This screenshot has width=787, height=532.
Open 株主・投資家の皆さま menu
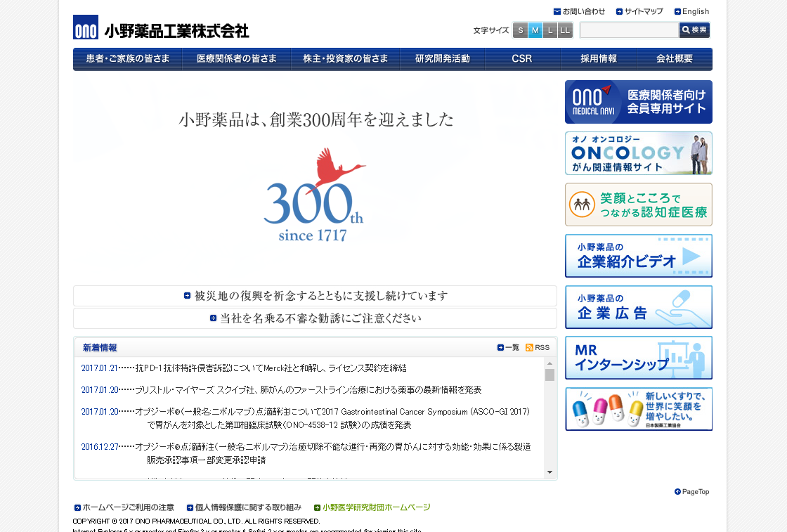346,59
